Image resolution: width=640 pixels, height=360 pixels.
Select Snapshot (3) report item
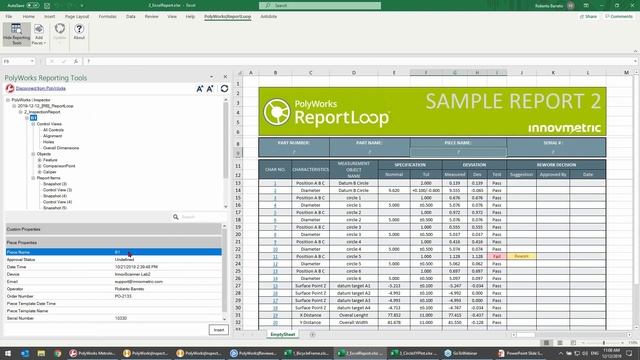(55, 184)
